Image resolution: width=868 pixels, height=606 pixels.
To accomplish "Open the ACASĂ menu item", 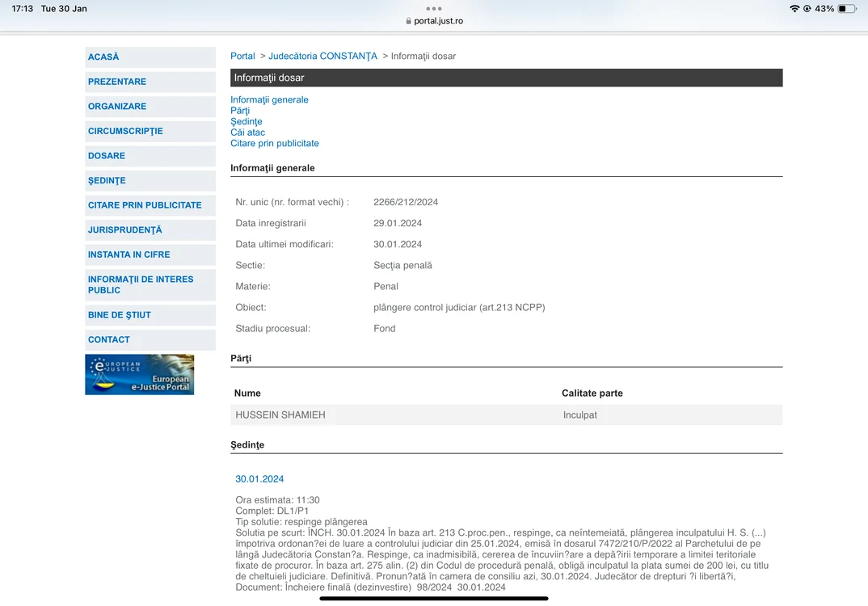I will (150, 57).
